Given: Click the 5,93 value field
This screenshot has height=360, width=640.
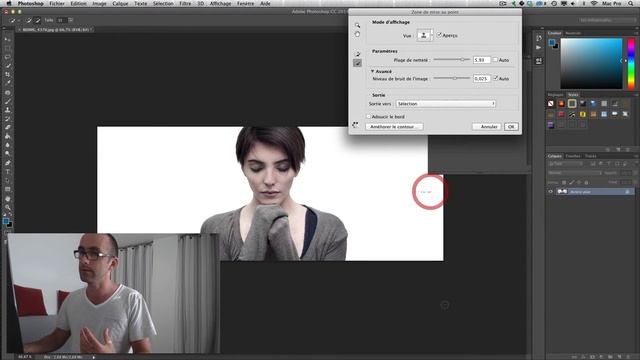Looking at the screenshot, I should click(x=482, y=60).
